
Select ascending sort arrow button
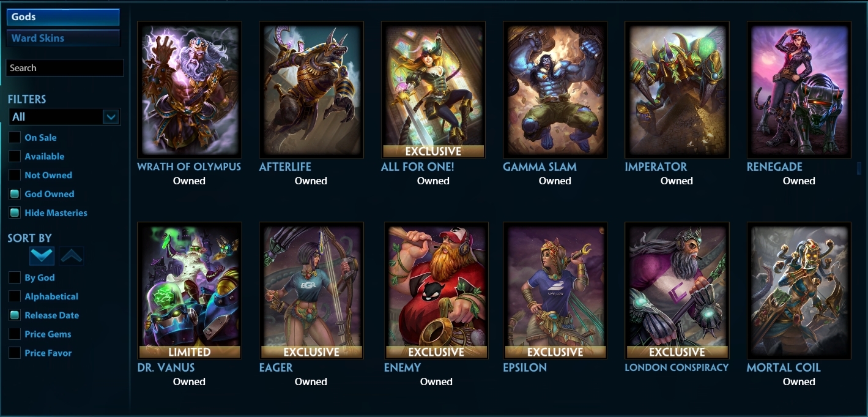tap(72, 256)
